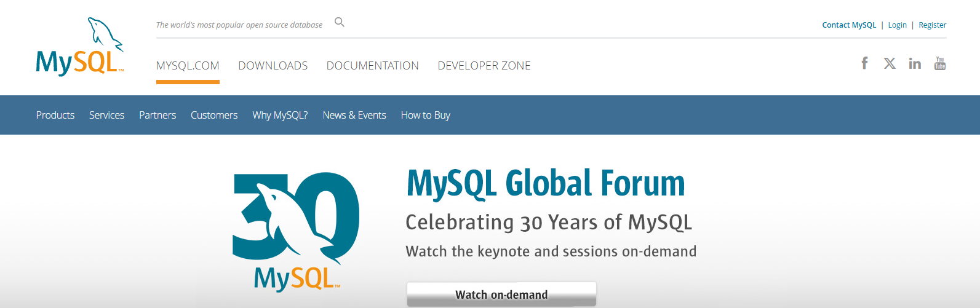Image resolution: width=980 pixels, height=308 pixels.
Task: Open the LinkedIn social icon
Action: [915, 63]
